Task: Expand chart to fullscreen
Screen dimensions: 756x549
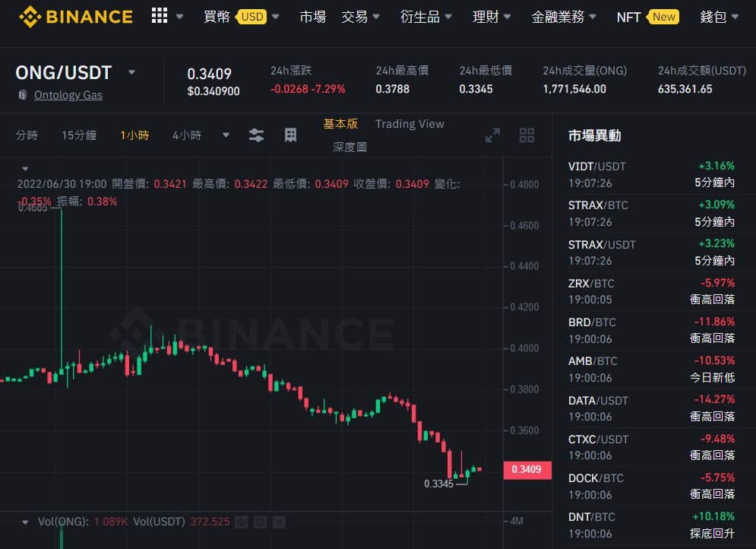Action: [492, 135]
